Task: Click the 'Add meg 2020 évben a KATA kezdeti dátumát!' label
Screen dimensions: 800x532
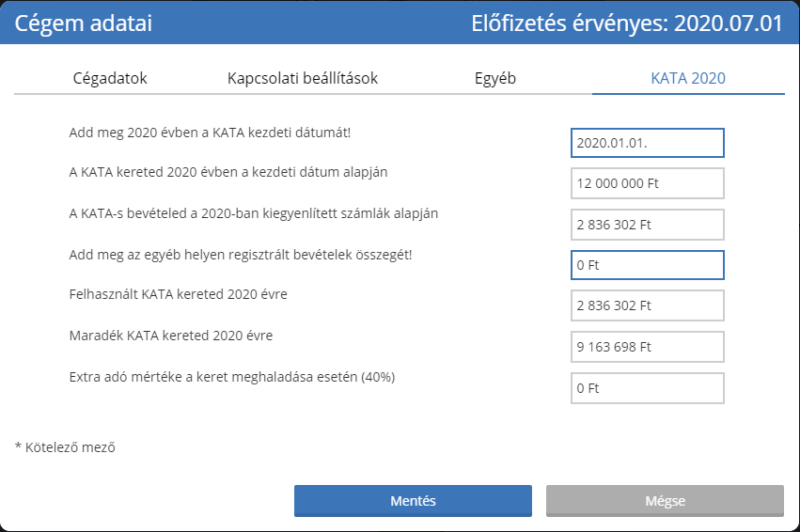Action: click(210, 133)
